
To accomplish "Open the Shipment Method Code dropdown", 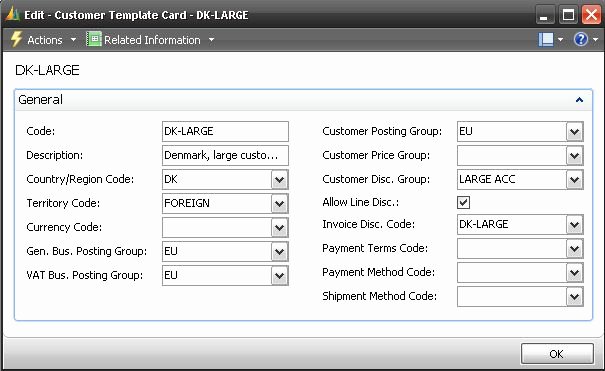I will [575, 297].
